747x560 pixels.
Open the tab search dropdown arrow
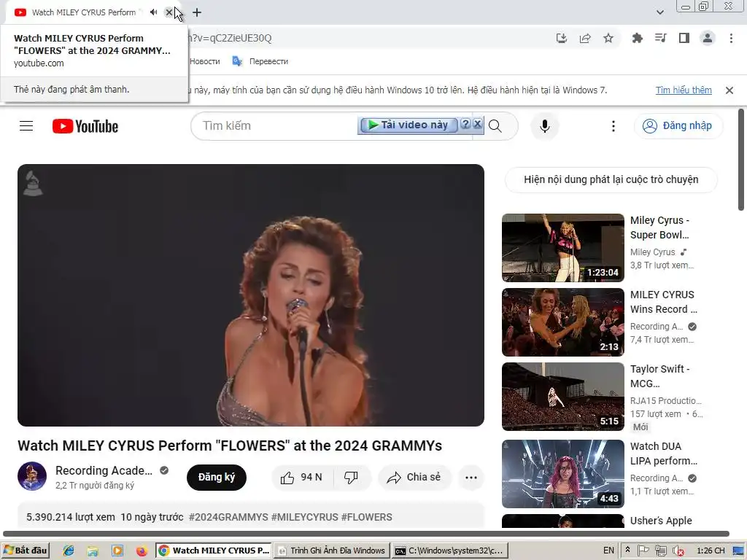tap(659, 12)
